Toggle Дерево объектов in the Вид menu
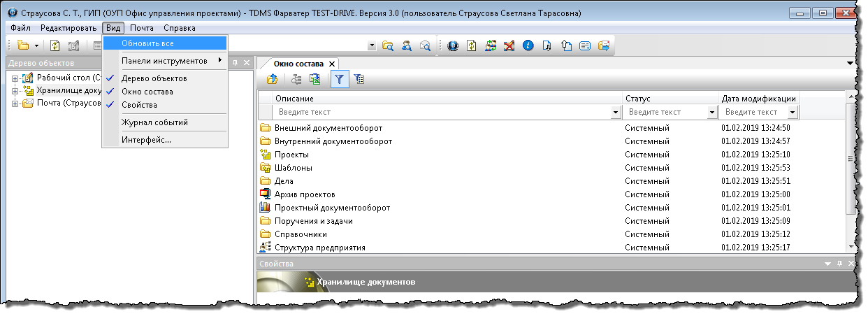The width and height of the screenshot is (868, 314). (154, 78)
